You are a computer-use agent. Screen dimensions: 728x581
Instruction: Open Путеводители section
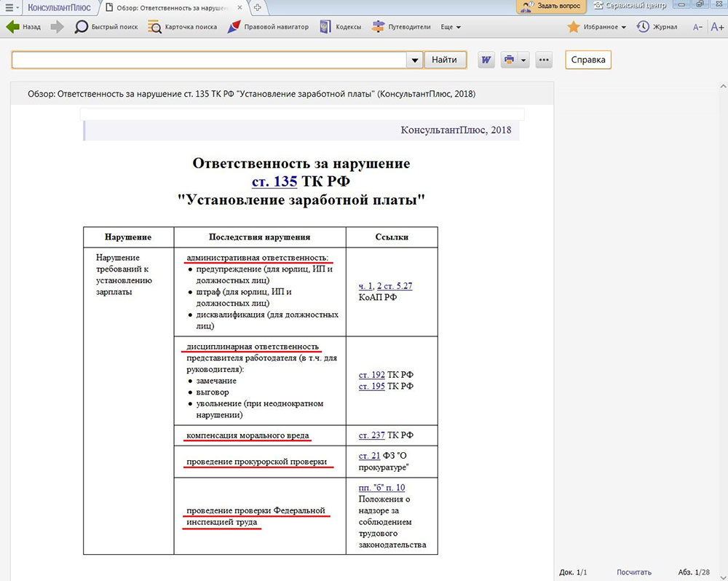point(401,27)
